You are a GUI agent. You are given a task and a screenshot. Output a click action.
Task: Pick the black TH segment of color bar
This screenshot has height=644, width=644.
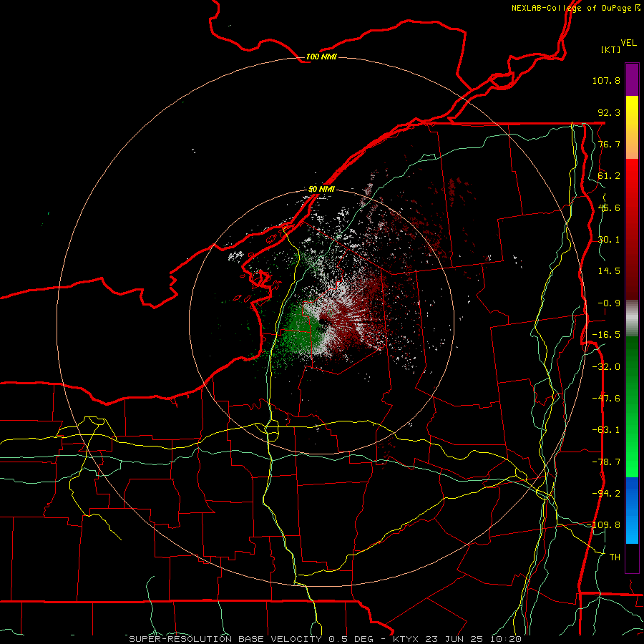pos(632,557)
